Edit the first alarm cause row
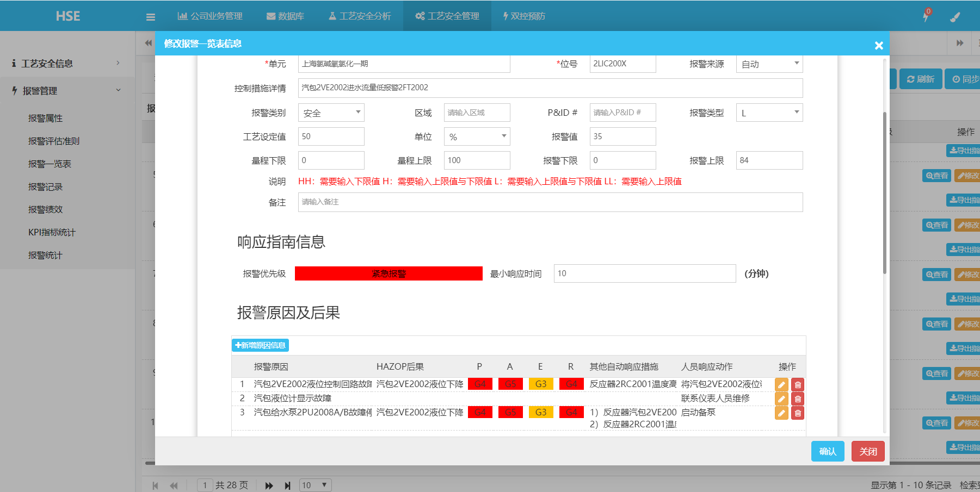Viewport: 980px width, 492px height. pyautogui.click(x=781, y=385)
